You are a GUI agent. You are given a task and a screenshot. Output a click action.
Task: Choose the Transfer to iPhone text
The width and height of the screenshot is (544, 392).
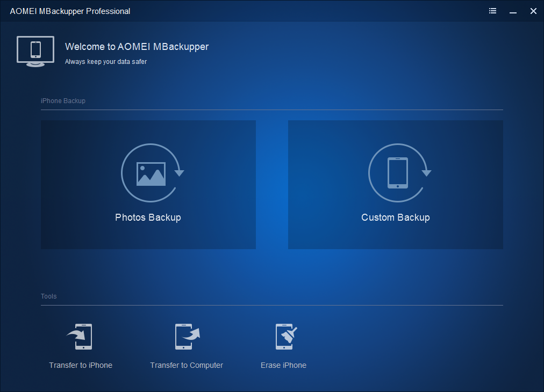pyautogui.click(x=81, y=365)
